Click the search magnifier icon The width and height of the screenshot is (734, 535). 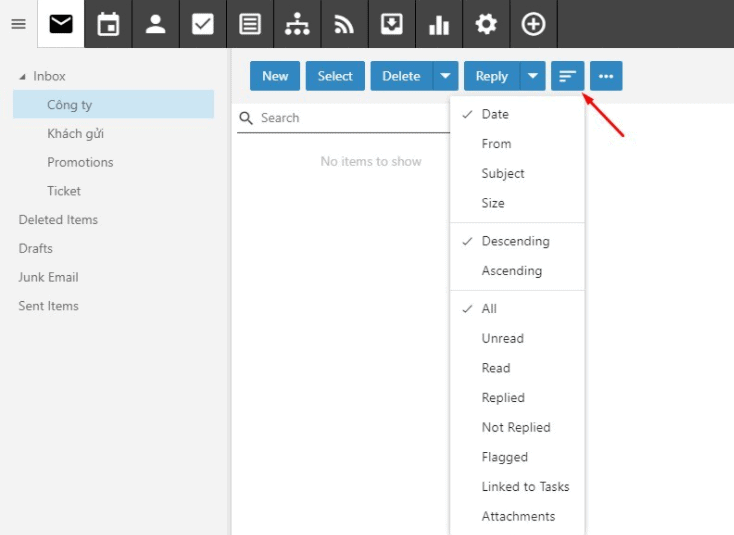click(x=246, y=118)
